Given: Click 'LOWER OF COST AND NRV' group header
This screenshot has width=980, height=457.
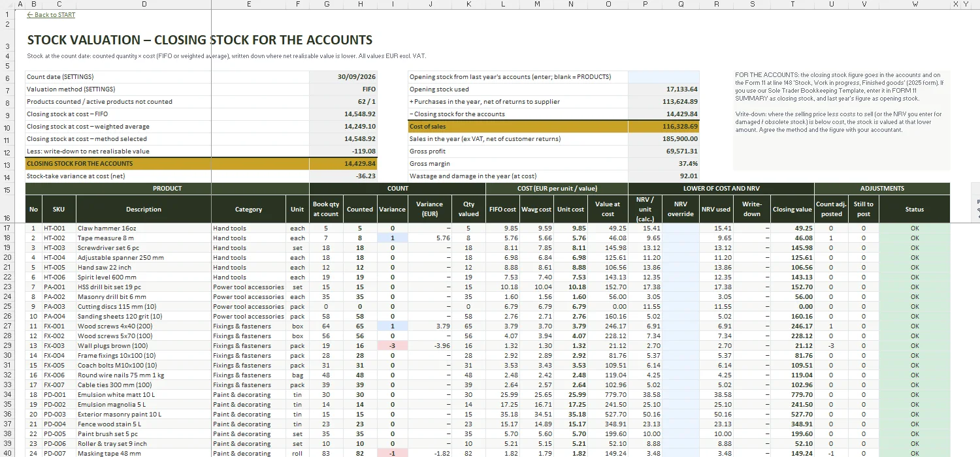Looking at the screenshot, I should pos(721,189).
